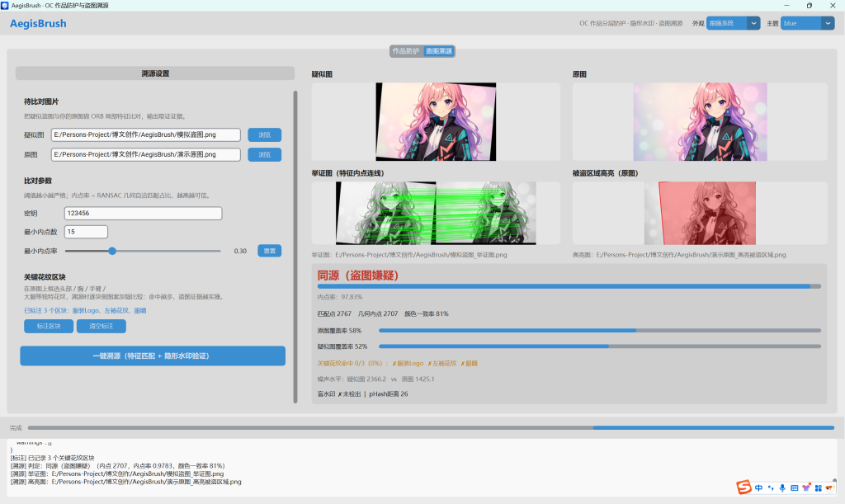
Task: Click the log line with 内点率 0.9783
Action: (x=117, y=466)
